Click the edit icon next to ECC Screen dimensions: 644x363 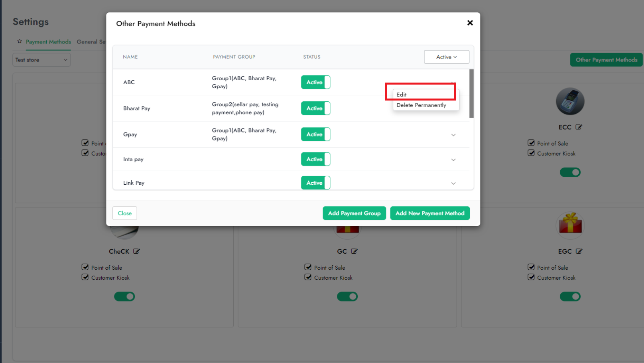(x=579, y=127)
